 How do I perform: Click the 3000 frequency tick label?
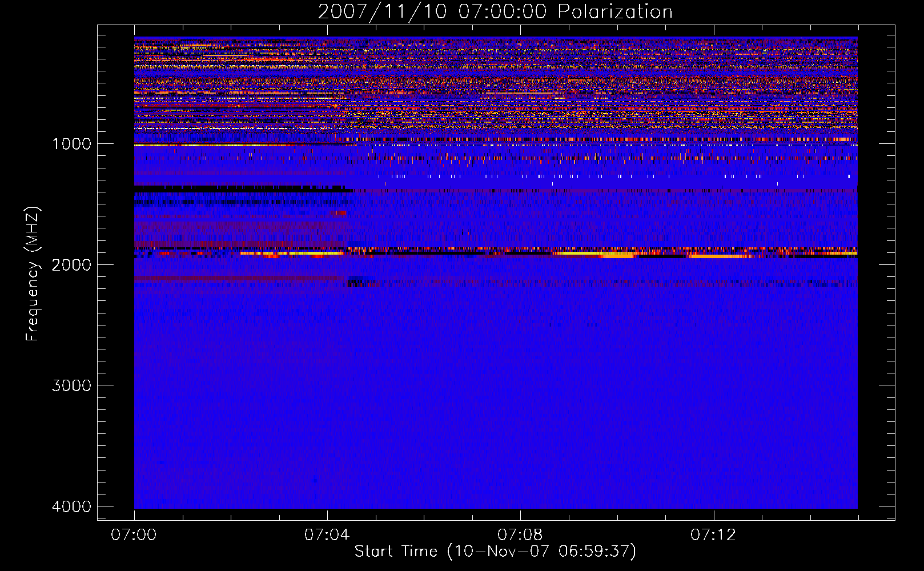tap(71, 385)
